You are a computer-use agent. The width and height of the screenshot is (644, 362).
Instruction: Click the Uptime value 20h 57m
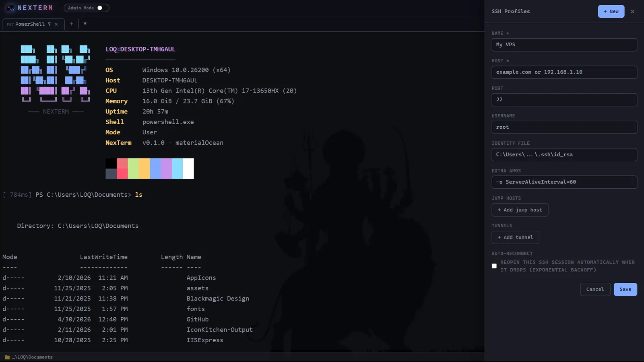[x=155, y=112]
